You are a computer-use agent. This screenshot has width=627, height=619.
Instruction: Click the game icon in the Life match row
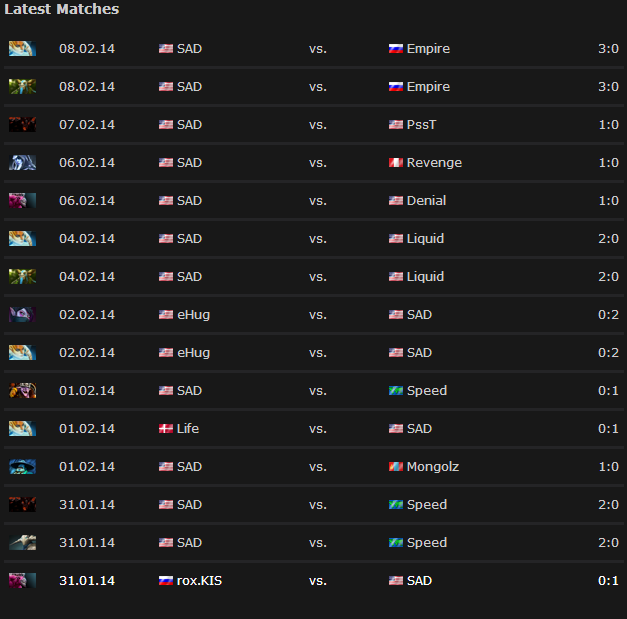(22, 429)
